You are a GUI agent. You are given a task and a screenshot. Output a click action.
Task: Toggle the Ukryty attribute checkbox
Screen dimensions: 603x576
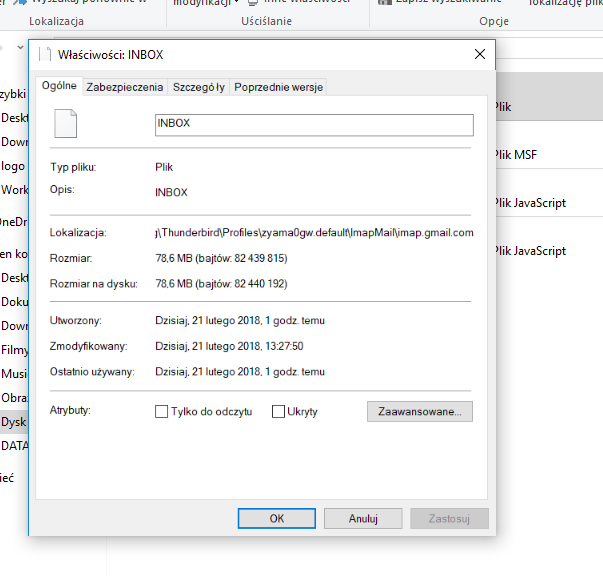(x=278, y=411)
